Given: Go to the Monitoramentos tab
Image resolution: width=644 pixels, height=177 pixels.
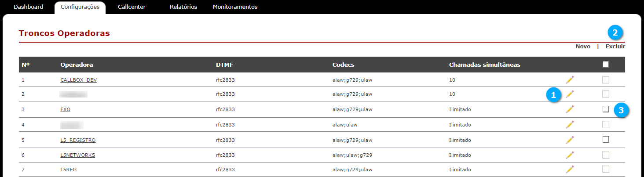Looking at the screenshot, I should coord(235,7).
